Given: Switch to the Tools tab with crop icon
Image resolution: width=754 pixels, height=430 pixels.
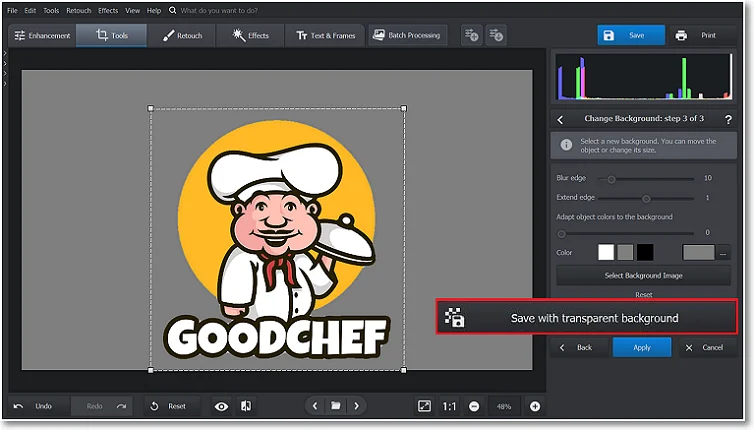Looking at the screenshot, I should [112, 35].
